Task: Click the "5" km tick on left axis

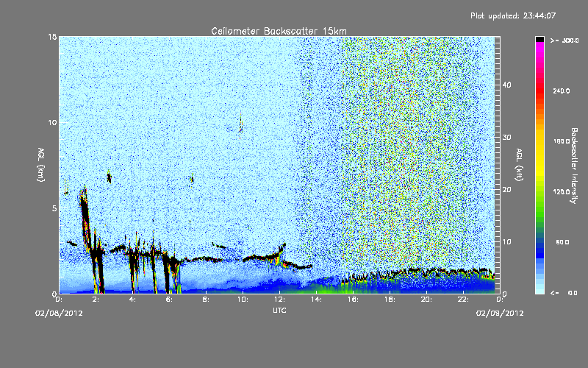Action: click(54, 208)
